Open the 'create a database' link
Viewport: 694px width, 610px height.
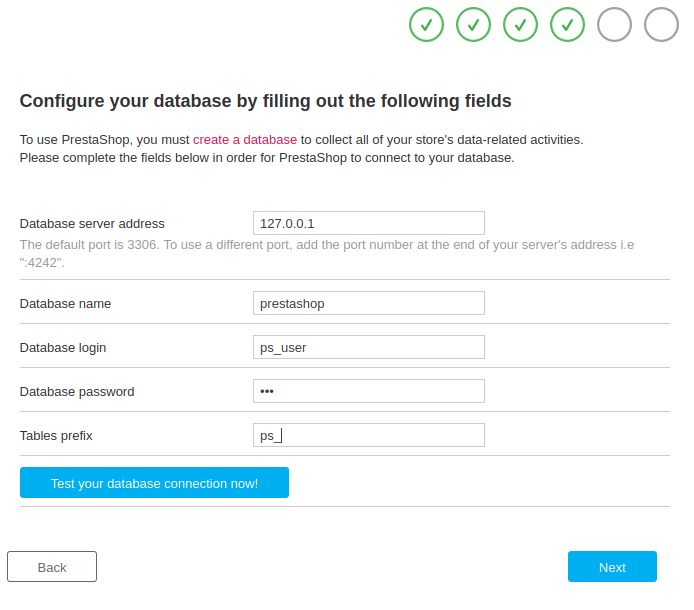pos(245,140)
